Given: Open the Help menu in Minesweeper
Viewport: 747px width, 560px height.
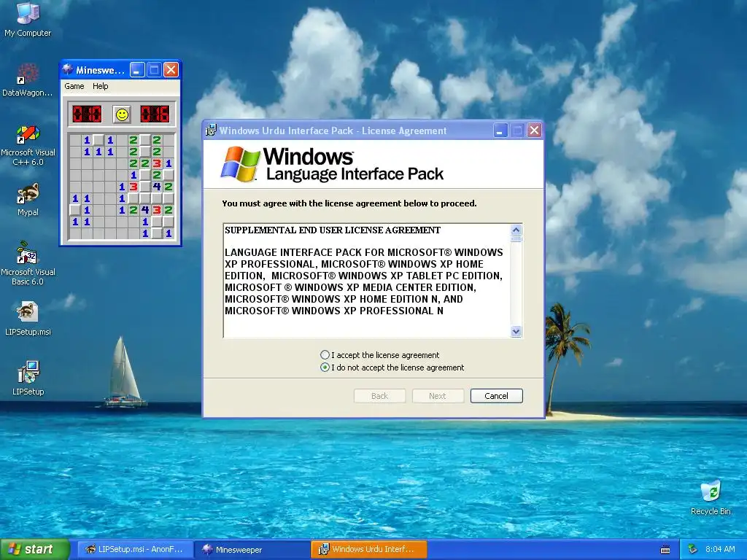Looking at the screenshot, I should click(100, 86).
